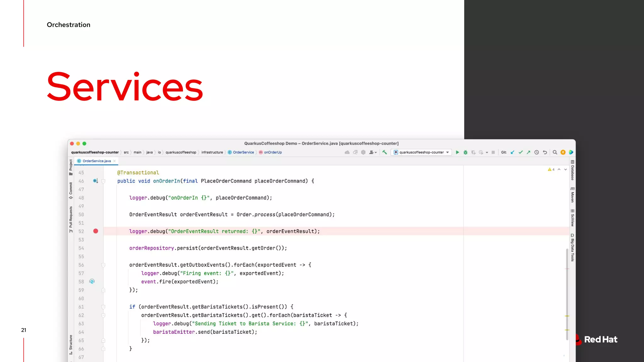Open the Project tool window tab
Viewport: 644px width, 362px height.
(x=71, y=167)
